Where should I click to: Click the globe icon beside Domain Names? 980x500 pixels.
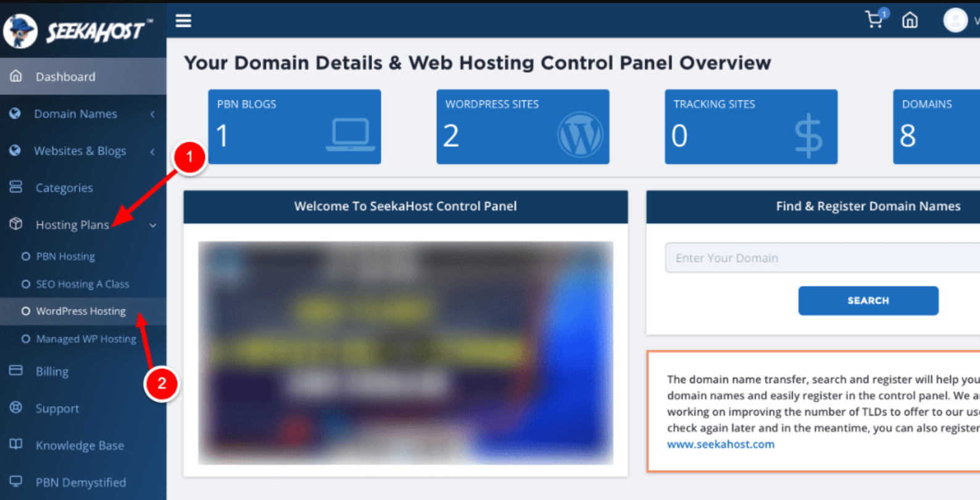click(15, 113)
